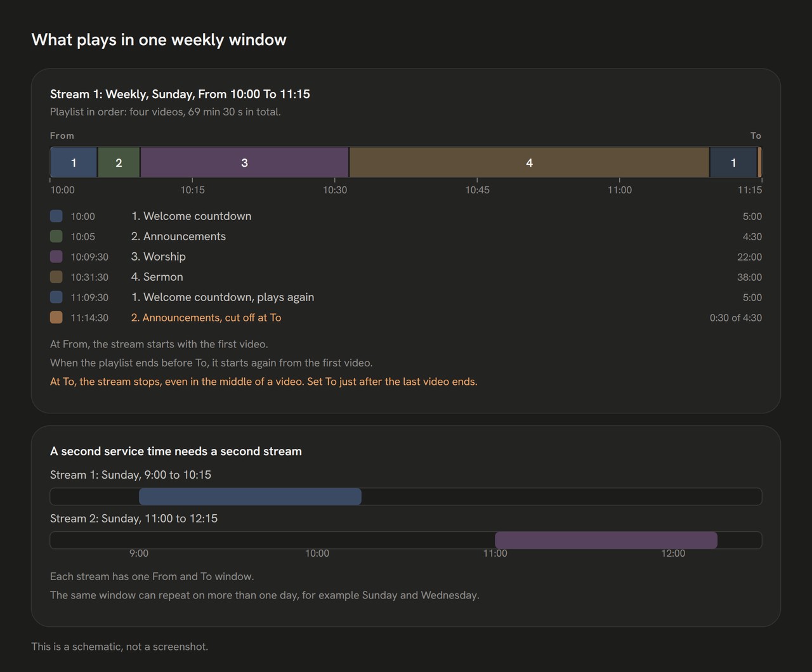Click the blue Stream 1 bar, 9:00 to 10:15
This screenshot has width=812, height=672.
(250, 496)
